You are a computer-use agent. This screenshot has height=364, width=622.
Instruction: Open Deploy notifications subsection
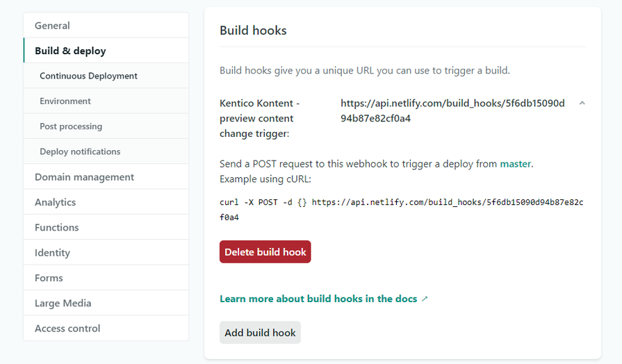click(80, 151)
